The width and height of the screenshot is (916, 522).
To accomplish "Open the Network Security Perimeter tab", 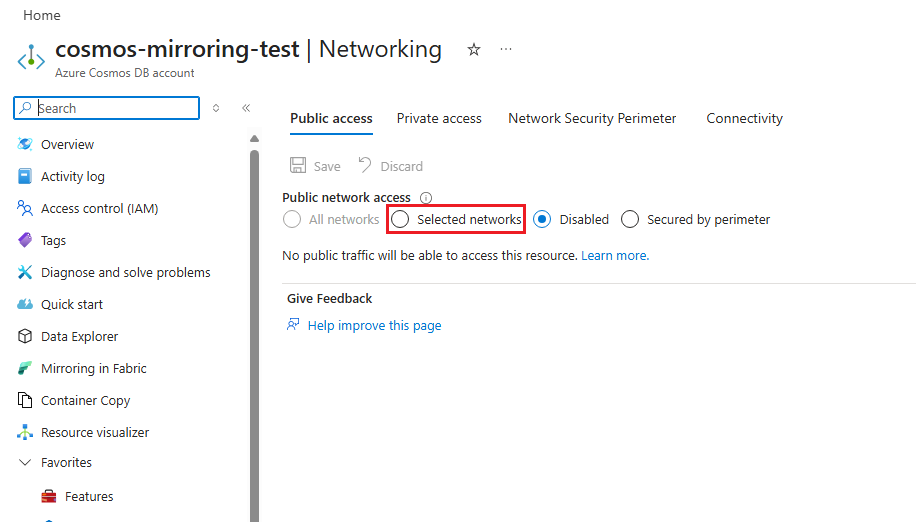I will pyautogui.click(x=592, y=119).
